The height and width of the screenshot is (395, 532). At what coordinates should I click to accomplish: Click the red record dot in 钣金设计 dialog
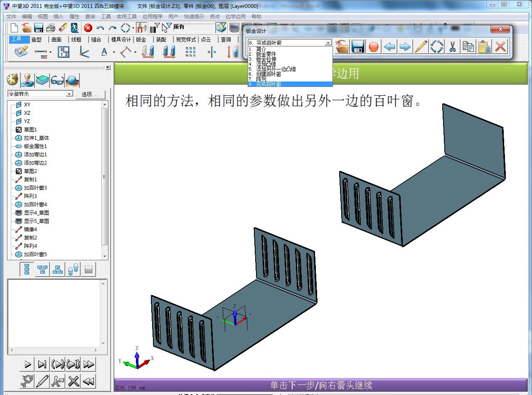(374, 47)
